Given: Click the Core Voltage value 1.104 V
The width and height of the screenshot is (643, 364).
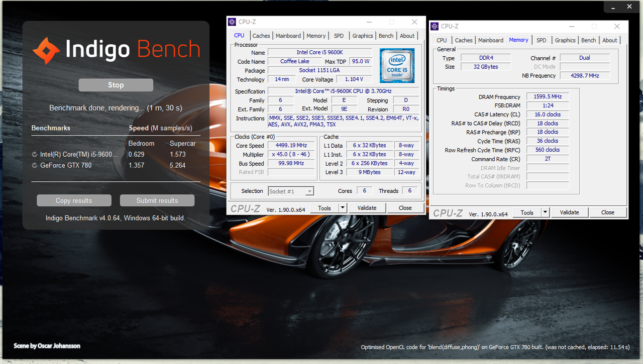Looking at the screenshot, I should tap(354, 79).
